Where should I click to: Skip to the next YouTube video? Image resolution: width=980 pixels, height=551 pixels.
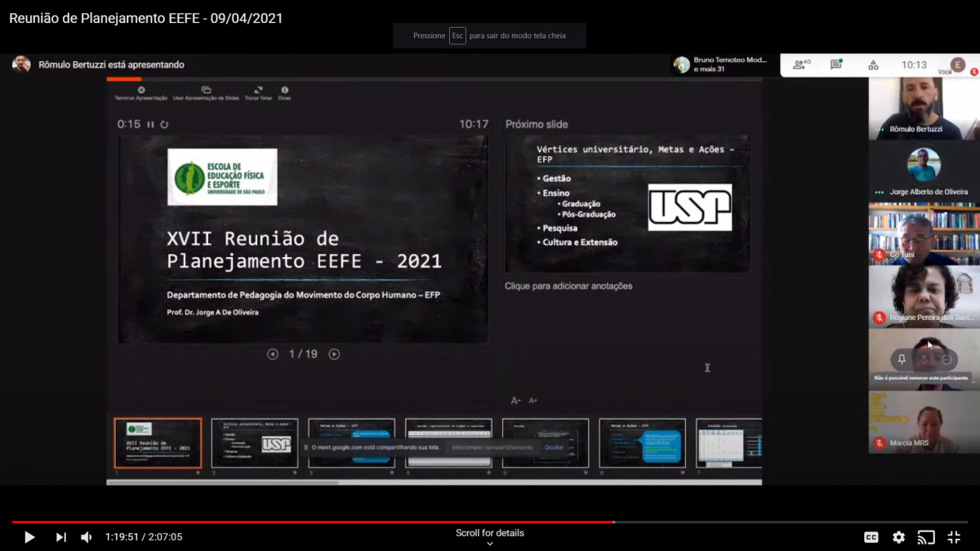(x=61, y=537)
